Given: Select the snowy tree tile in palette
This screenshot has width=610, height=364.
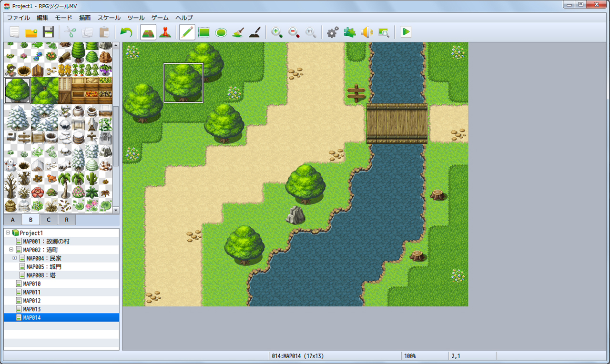Looking at the screenshot, I should pos(17,118).
